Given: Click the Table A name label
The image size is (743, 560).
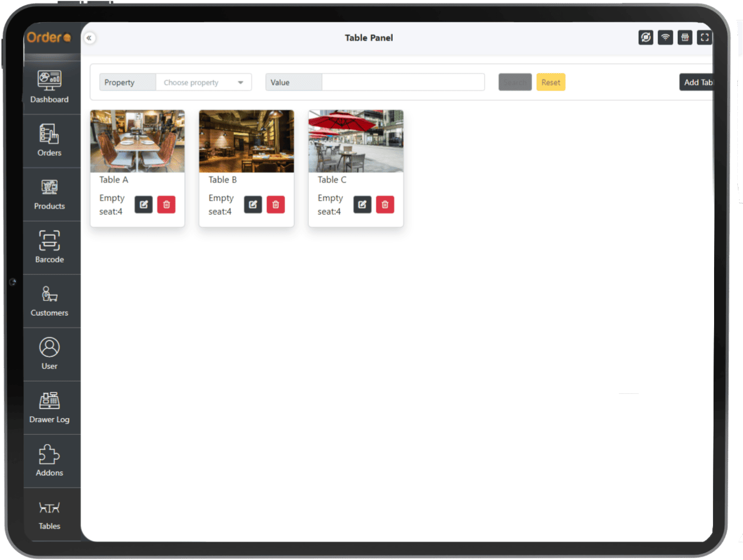Looking at the screenshot, I should (x=114, y=180).
